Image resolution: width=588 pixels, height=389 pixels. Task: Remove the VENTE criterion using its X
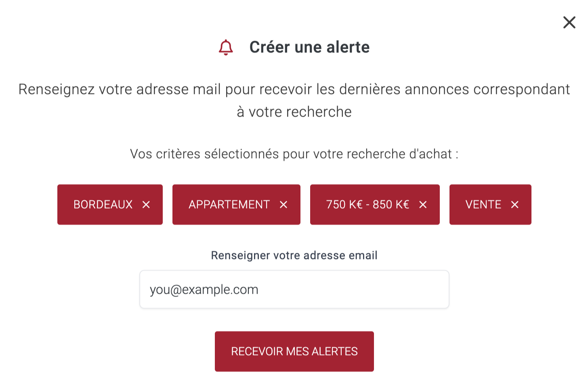point(514,205)
